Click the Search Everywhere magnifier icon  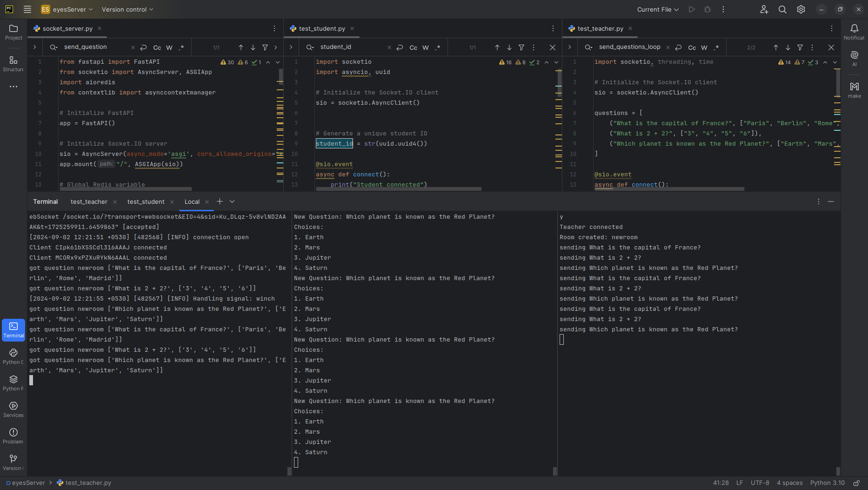point(782,9)
